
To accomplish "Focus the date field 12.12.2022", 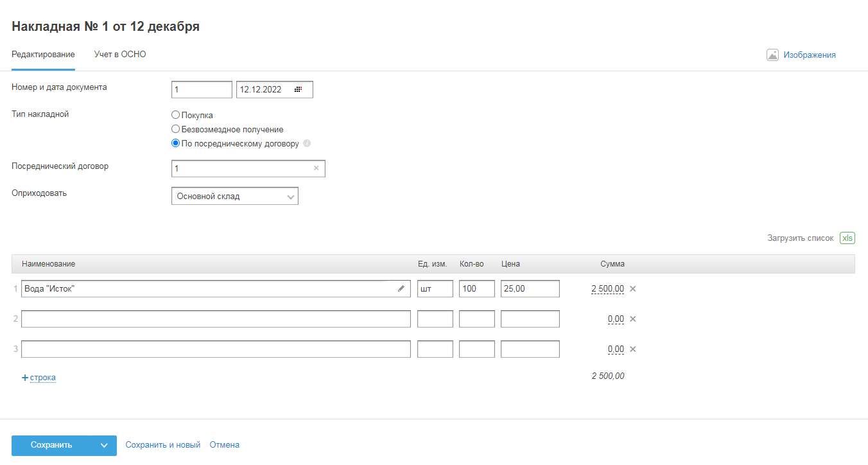I will [275, 90].
